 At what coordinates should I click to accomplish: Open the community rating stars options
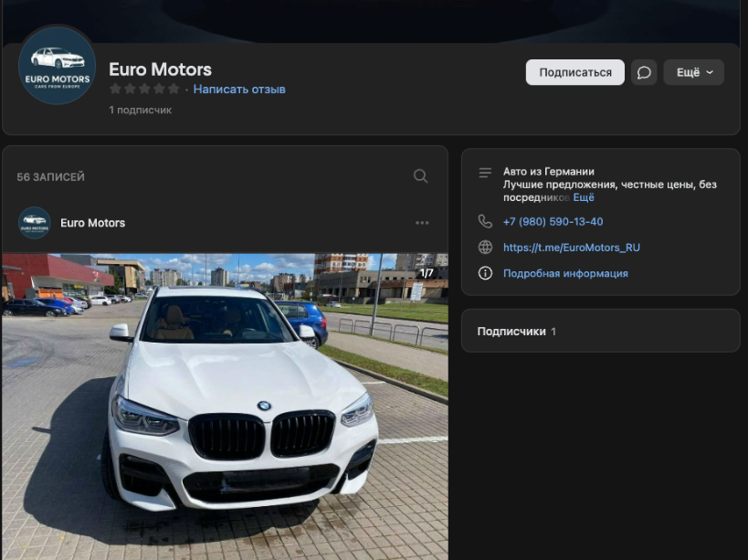[x=144, y=89]
